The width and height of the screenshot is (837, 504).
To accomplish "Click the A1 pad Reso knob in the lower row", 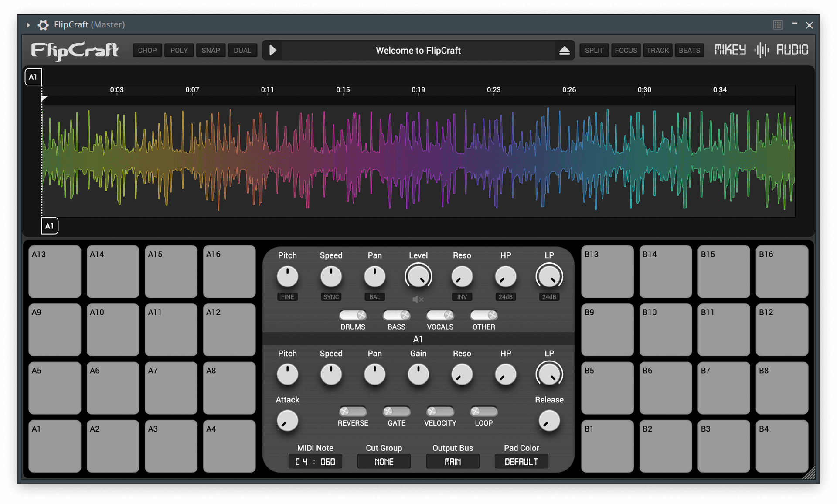I will [462, 375].
